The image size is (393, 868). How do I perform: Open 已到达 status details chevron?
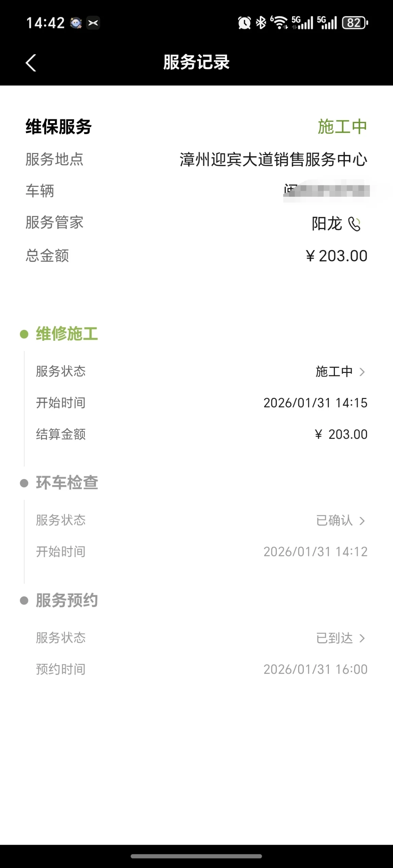click(362, 638)
